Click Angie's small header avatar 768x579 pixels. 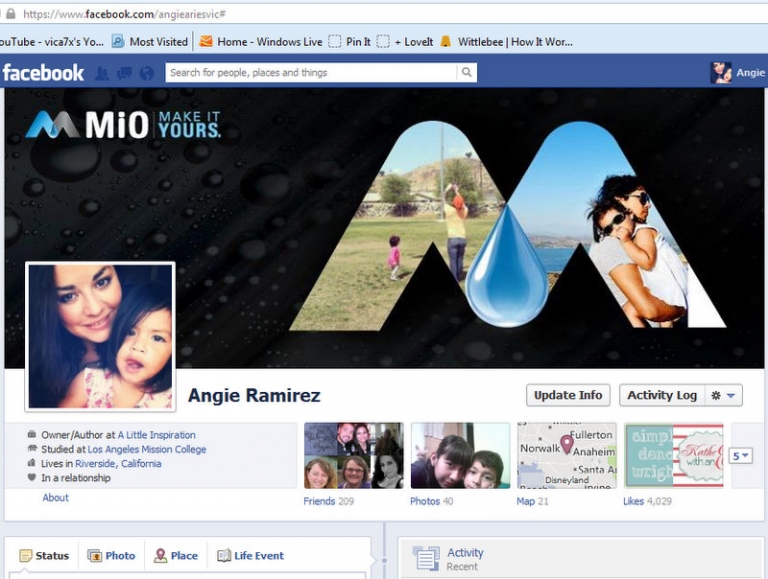pyautogui.click(x=720, y=73)
